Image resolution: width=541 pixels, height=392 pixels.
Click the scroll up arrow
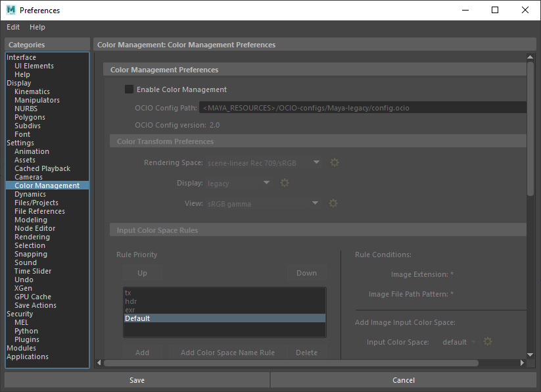pos(530,57)
